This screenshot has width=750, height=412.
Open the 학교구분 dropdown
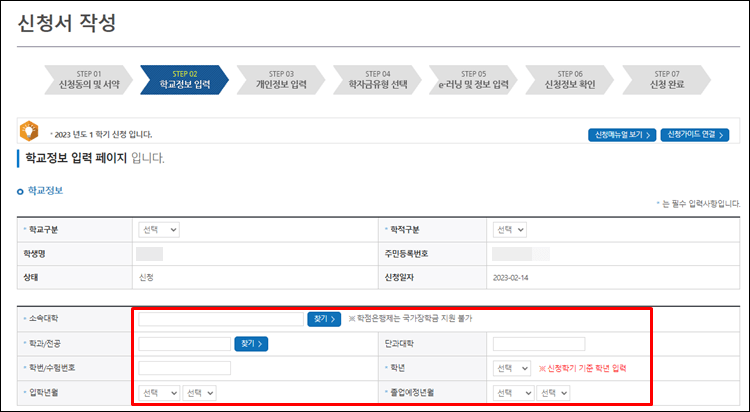click(x=159, y=230)
